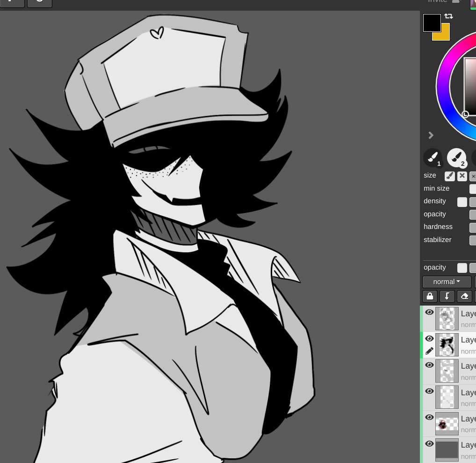Lock the selected layer with the padlock icon
Viewport: 476px width, 463px height.
pos(430,296)
